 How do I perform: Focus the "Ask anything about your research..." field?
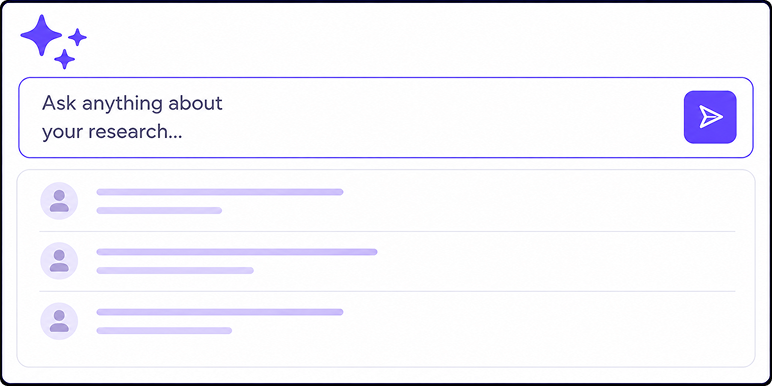pos(386,118)
